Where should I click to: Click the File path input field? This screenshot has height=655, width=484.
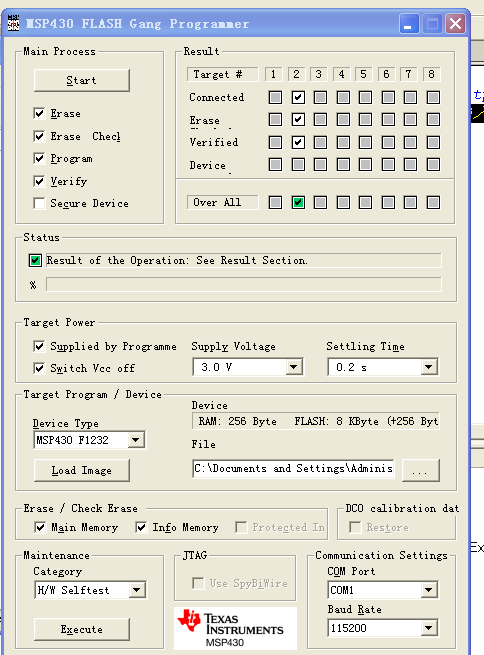293,469
